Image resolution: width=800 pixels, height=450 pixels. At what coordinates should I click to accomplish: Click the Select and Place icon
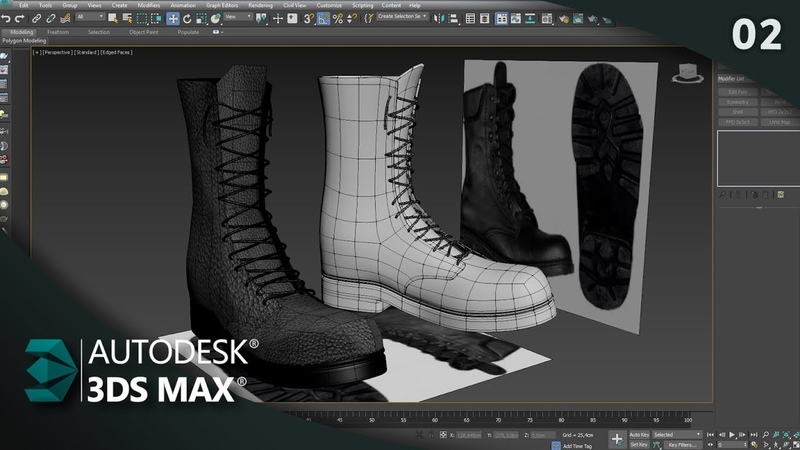coord(216,19)
